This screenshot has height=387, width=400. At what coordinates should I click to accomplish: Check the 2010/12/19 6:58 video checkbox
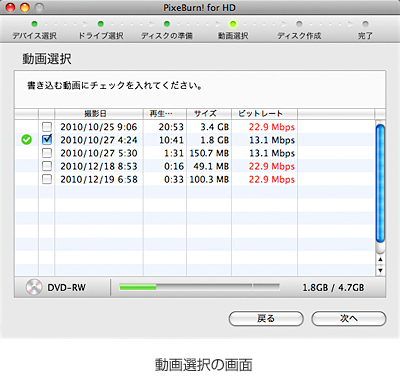click(x=47, y=179)
